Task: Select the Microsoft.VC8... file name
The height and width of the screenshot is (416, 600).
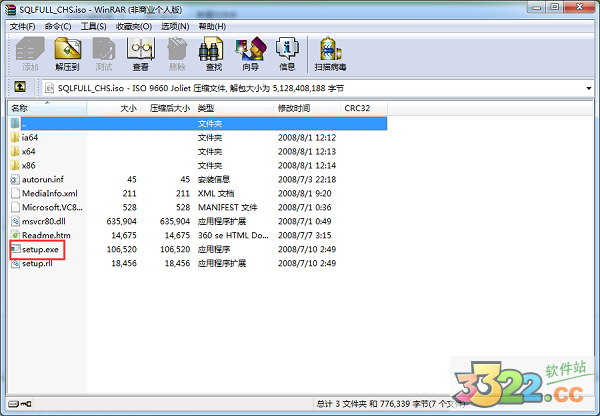Action: (52, 207)
